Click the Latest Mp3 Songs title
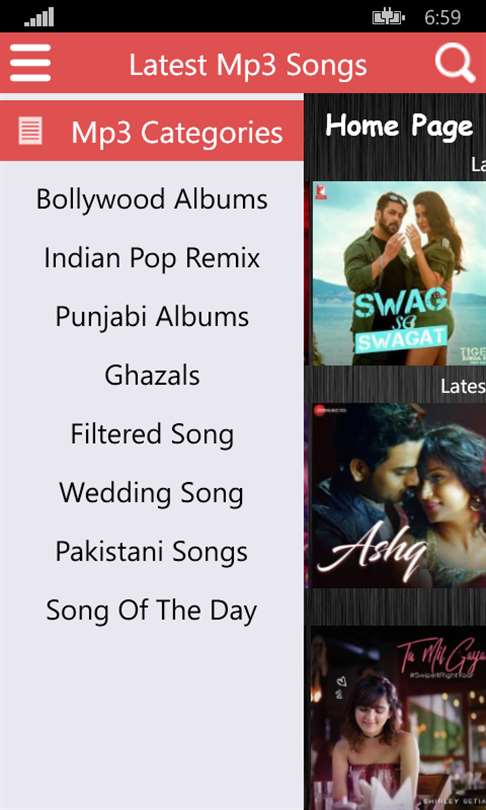The height and width of the screenshot is (810, 486). click(x=248, y=65)
